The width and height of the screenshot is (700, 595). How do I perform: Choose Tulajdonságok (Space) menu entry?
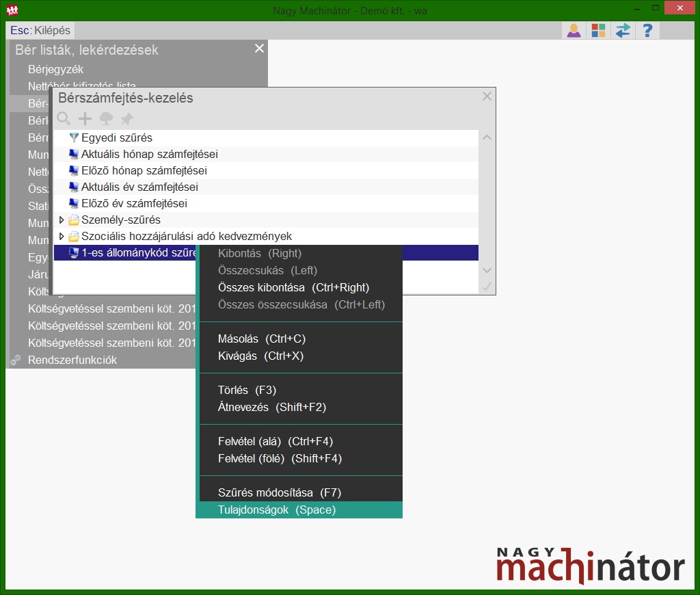point(301,510)
